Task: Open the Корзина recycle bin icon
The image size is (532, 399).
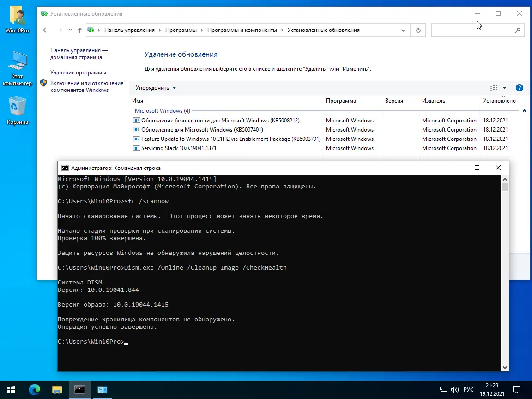Action: click(17, 110)
